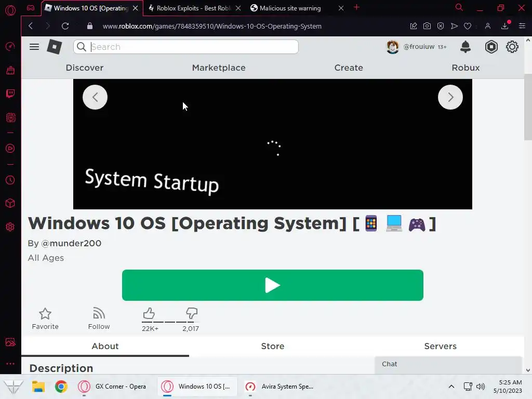Click the frouiuw avatar picture
The height and width of the screenshot is (399, 532).
click(x=392, y=46)
